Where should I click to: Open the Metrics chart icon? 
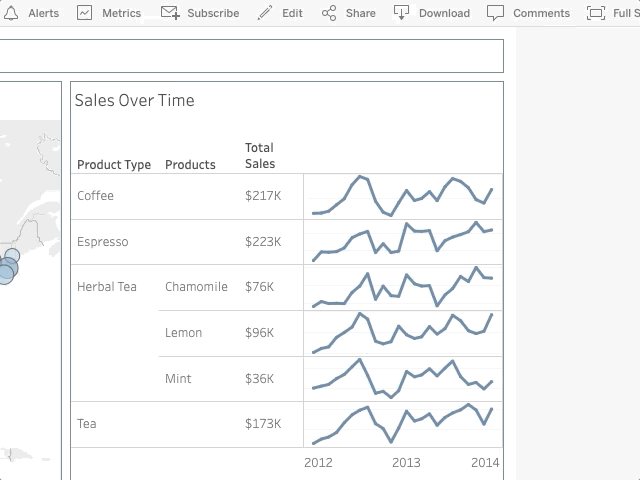point(85,13)
